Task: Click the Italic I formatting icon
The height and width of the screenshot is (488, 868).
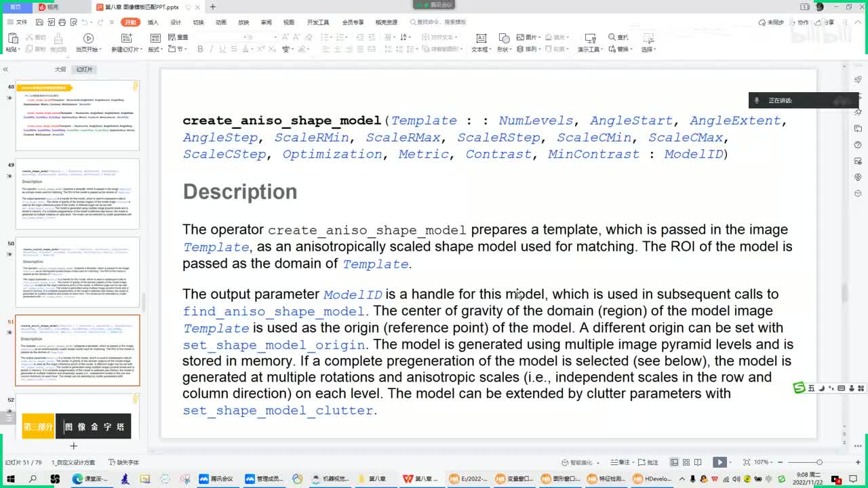Action: pos(212,49)
